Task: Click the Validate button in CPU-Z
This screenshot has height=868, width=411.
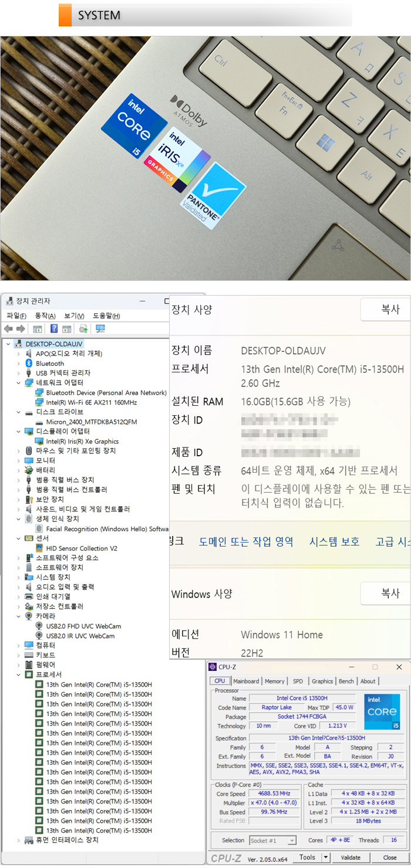Action: [351, 857]
